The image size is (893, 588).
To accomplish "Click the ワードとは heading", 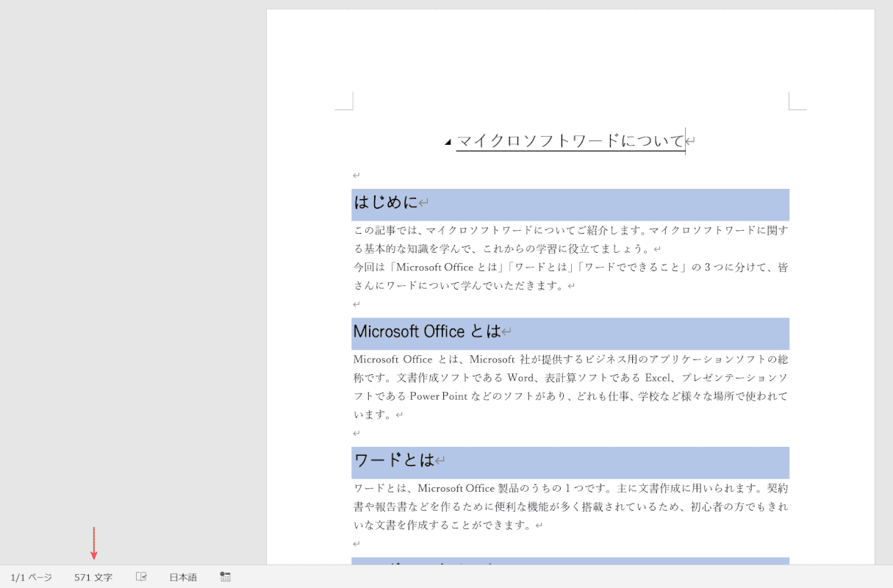I will coord(394,460).
